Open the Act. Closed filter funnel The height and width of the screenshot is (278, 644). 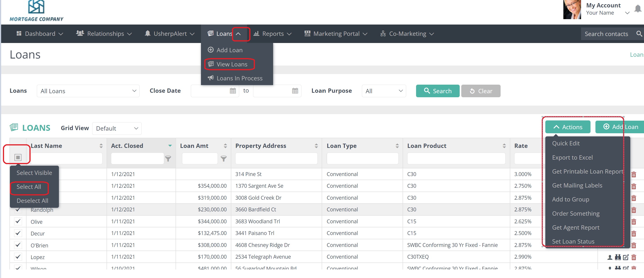(168, 158)
